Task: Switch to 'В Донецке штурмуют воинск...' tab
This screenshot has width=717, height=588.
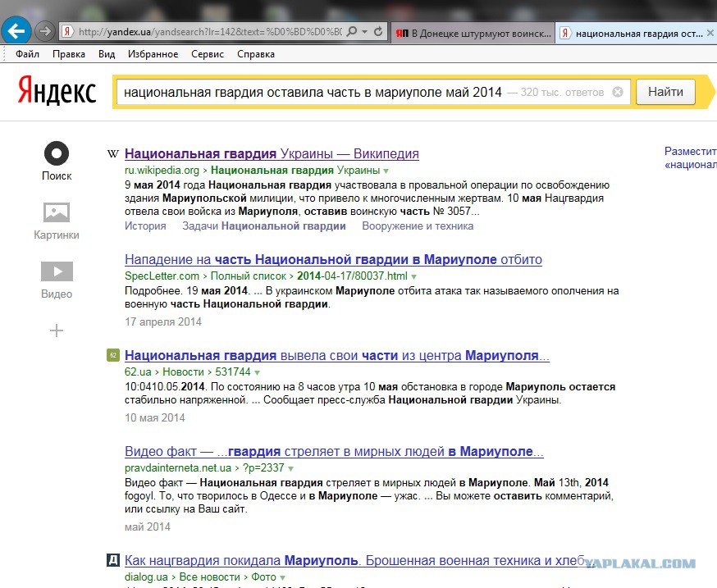Action: pos(473,34)
